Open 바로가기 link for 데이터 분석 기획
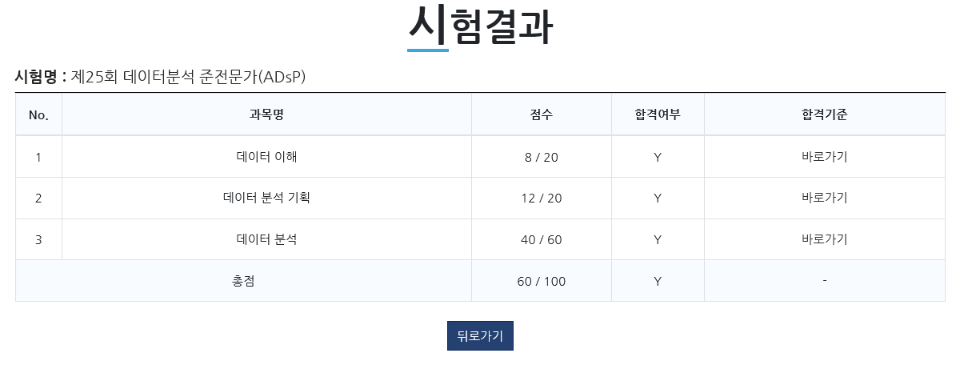980x377 pixels. (x=824, y=198)
